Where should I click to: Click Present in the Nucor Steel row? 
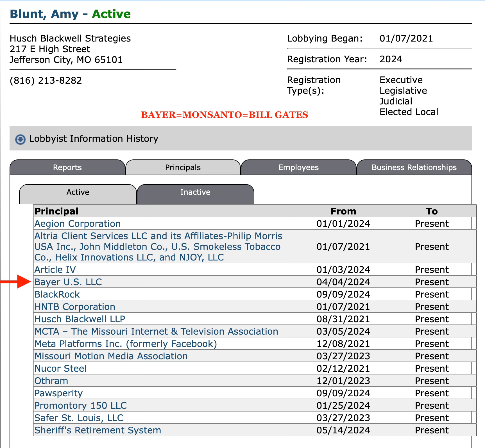click(432, 369)
